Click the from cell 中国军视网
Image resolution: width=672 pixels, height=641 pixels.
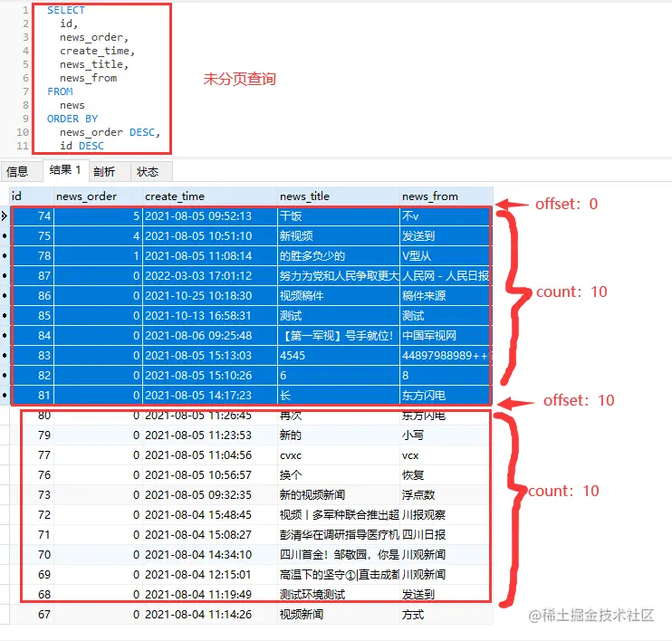click(446, 336)
